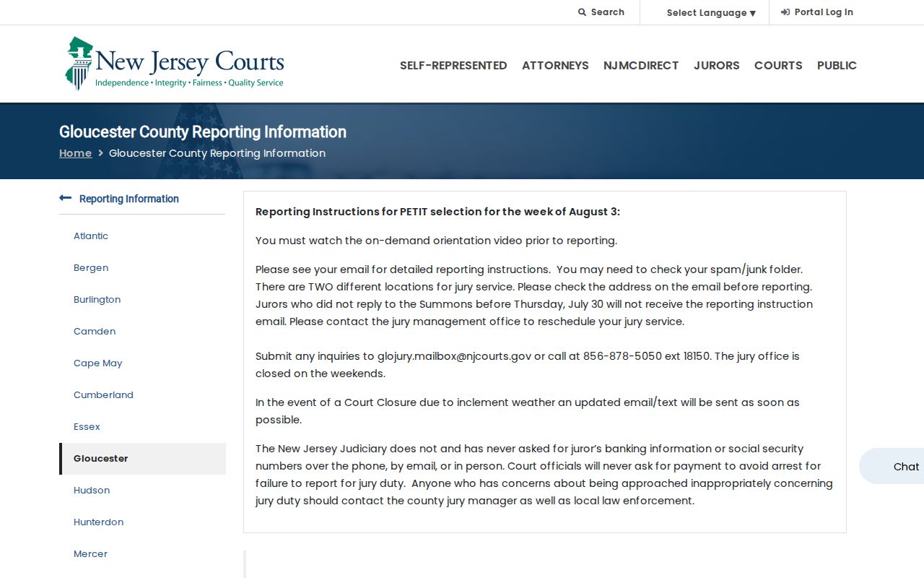Screen dimensions: 924x578
Task: Open the Jurors menu
Action: [x=717, y=65]
